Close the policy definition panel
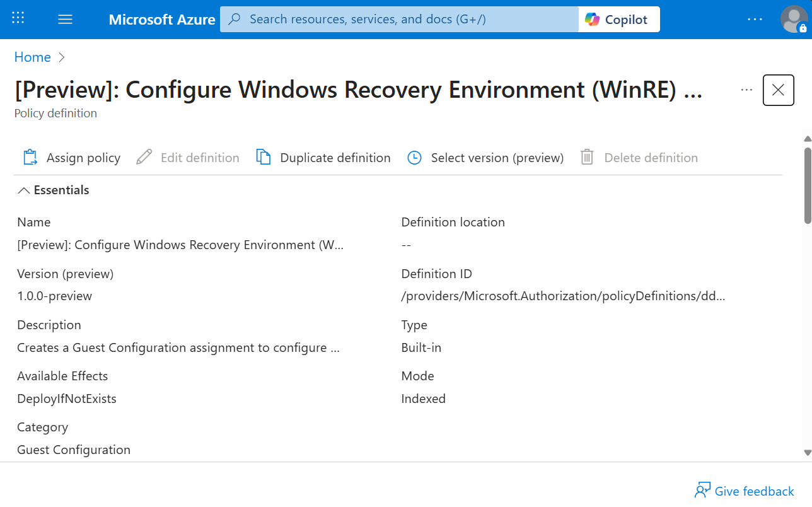The width and height of the screenshot is (812, 507). (x=778, y=90)
